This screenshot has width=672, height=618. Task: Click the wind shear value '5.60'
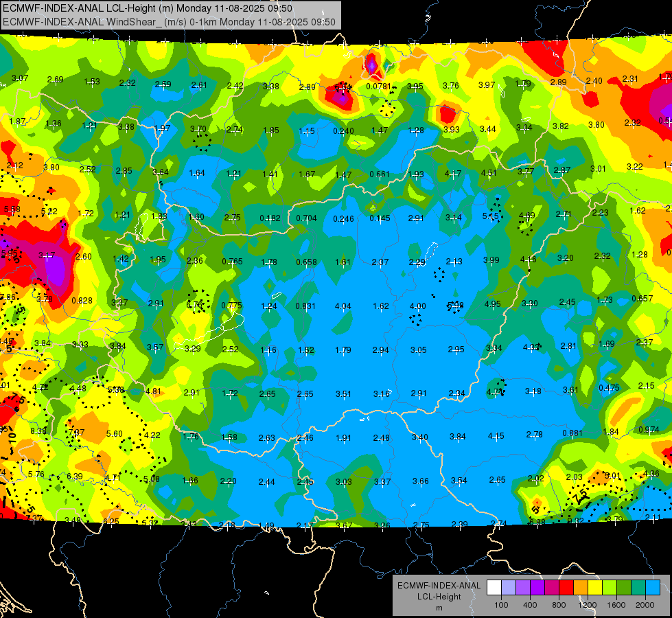[115, 434]
